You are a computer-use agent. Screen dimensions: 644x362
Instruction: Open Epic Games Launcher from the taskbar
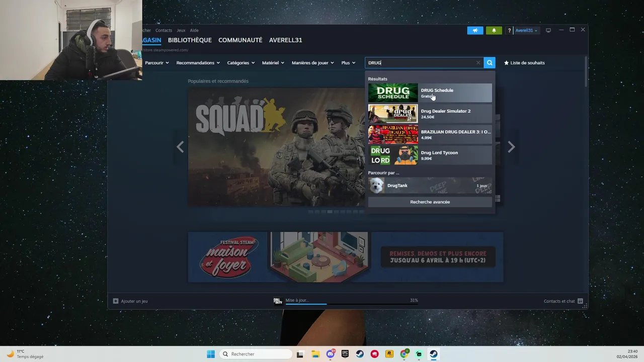click(x=345, y=354)
